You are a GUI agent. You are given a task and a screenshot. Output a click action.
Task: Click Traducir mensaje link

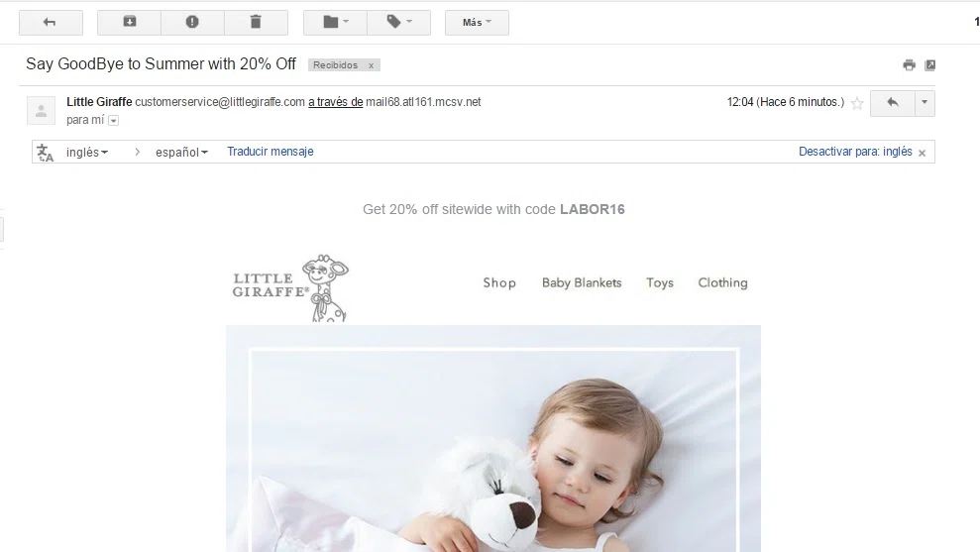270,152
